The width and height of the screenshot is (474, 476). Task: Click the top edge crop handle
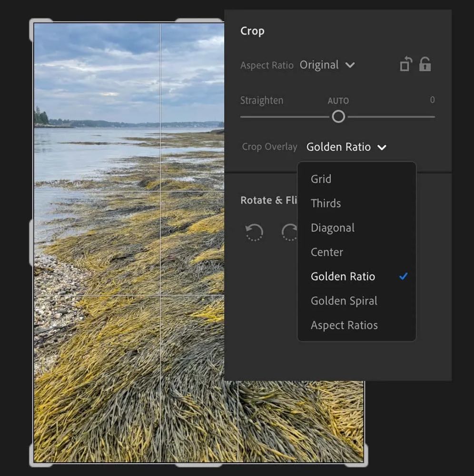pyautogui.click(x=199, y=21)
